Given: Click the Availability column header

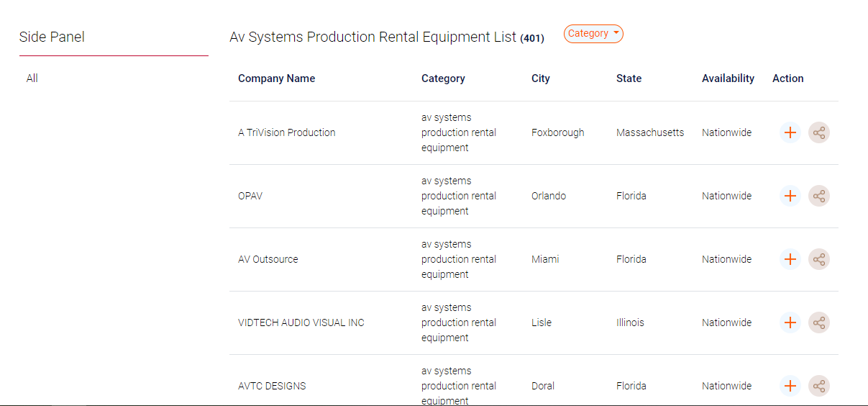Looking at the screenshot, I should (x=728, y=78).
